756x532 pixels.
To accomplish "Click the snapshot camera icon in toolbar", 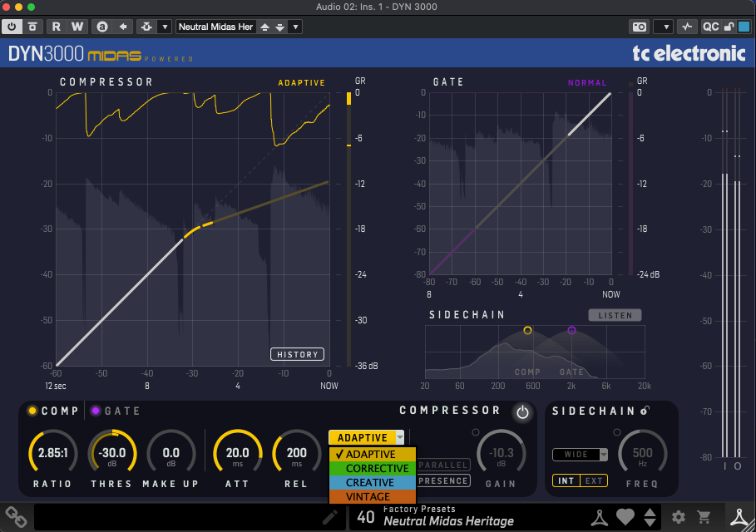I will pos(639,27).
